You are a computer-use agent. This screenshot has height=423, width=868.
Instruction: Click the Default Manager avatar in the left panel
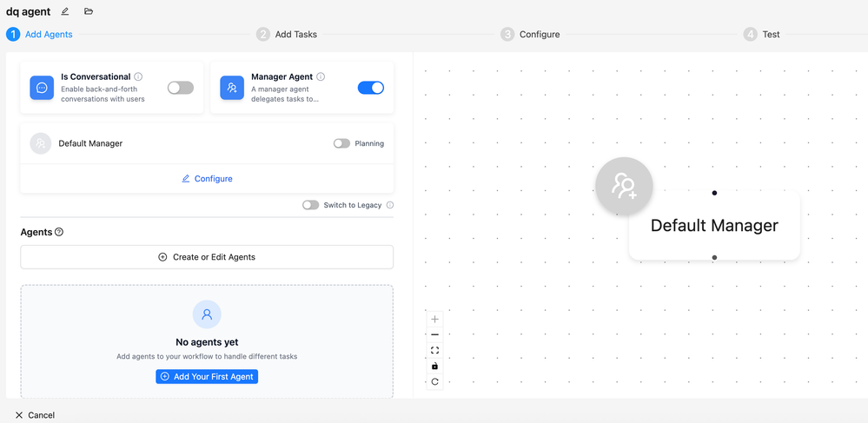[x=41, y=142]
